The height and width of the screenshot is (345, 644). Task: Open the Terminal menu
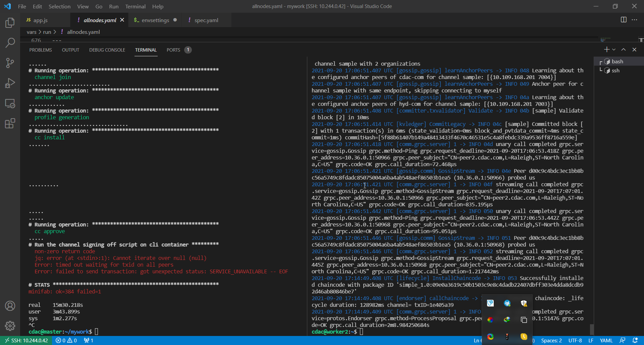[135, 6]
